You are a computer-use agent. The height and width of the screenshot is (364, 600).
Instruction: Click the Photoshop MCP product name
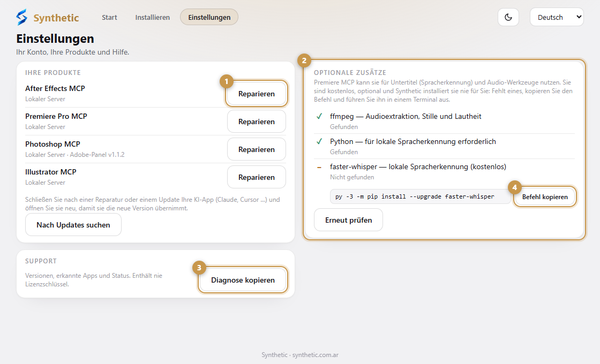(x=53, y=144)
